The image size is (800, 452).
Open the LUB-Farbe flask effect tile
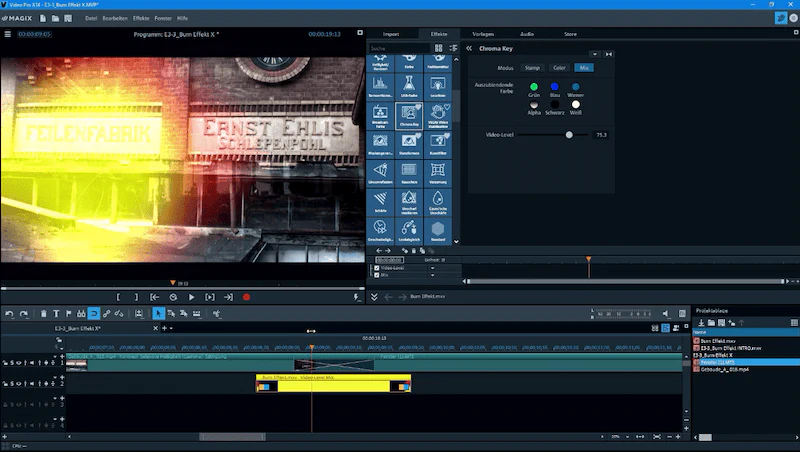(x=409, y=86)
